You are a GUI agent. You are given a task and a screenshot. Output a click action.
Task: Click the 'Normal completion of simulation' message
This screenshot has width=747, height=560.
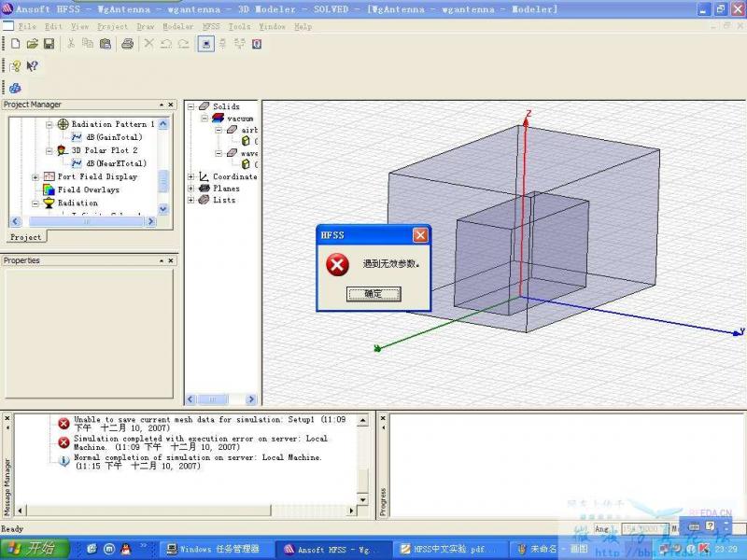point(198,461)
